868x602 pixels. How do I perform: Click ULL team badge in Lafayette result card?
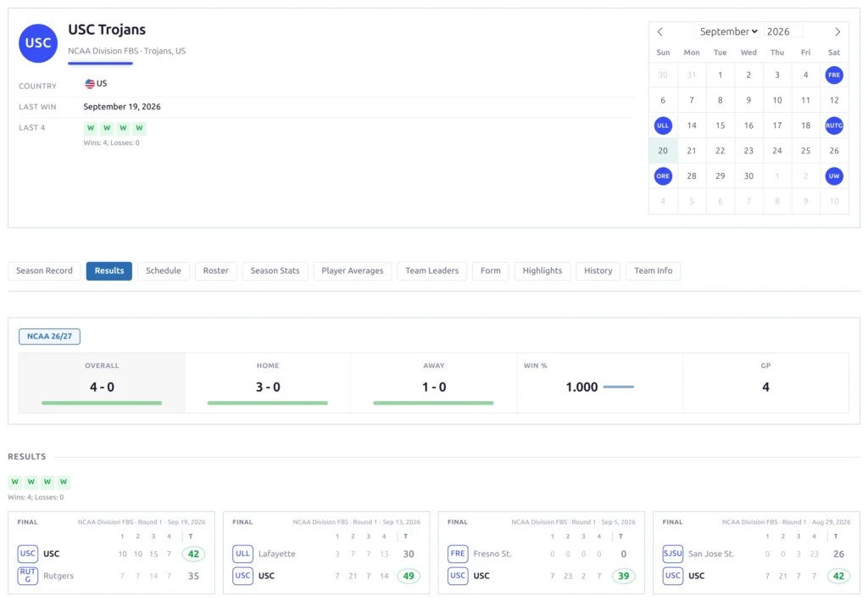point(242,554)
